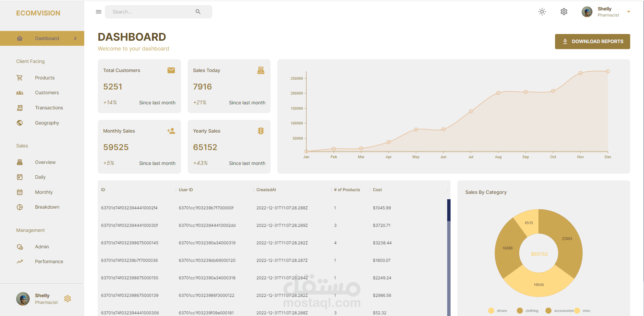Open Transactions from the sidebar
644x316 pixels.
coord(42,108)
